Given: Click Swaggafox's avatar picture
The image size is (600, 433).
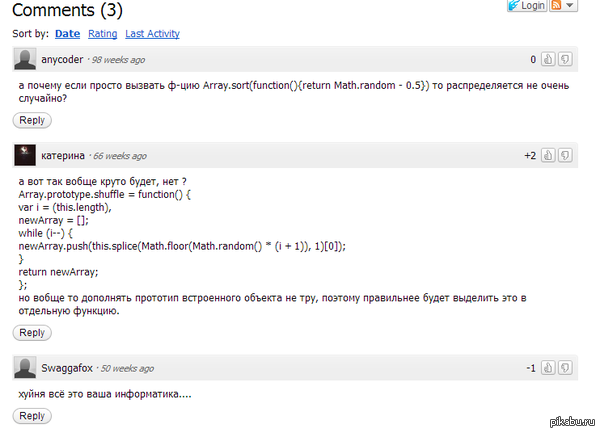Looking at the screenshot, I should [26, 368].
